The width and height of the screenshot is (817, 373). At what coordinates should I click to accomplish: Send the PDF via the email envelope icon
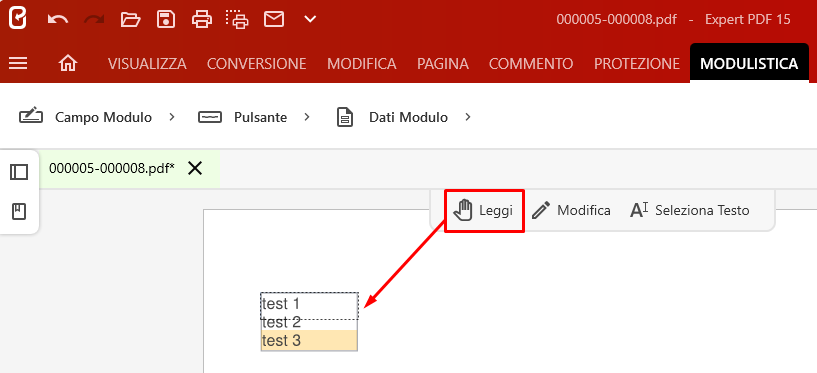tap(274, 19)
